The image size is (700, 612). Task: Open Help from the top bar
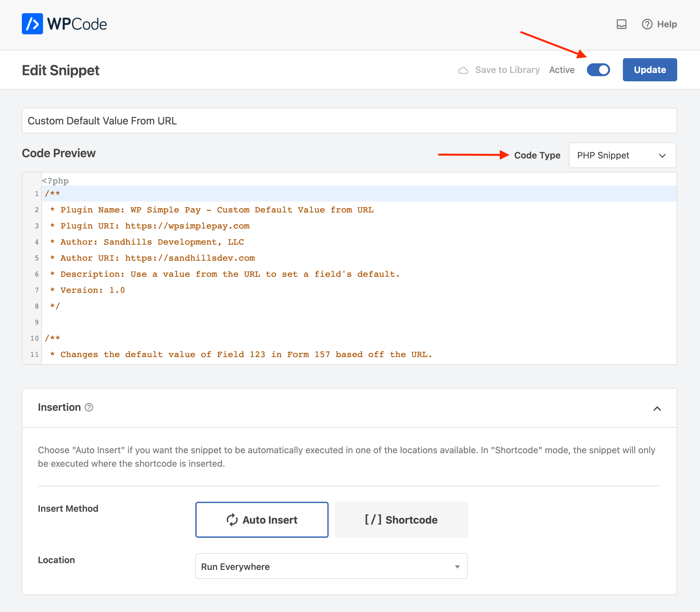[x=667, y=24]
